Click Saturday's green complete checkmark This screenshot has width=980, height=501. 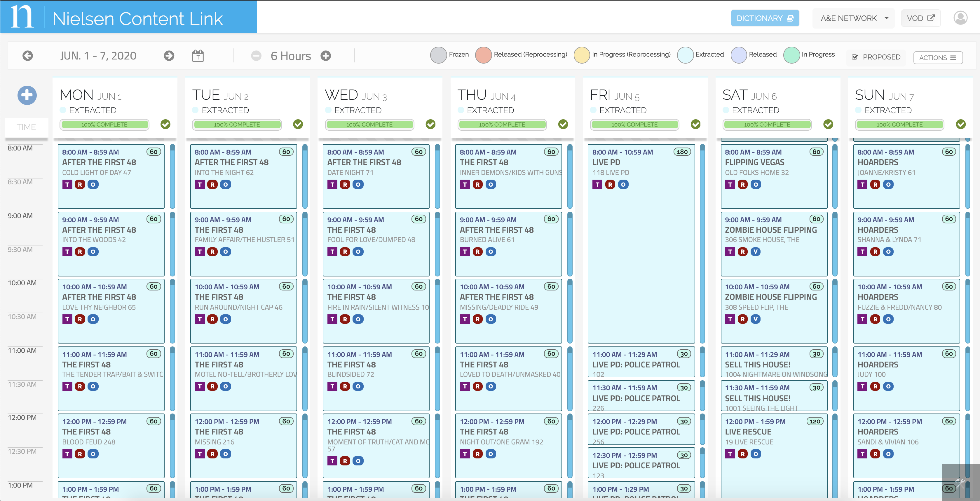click(828, 124)
